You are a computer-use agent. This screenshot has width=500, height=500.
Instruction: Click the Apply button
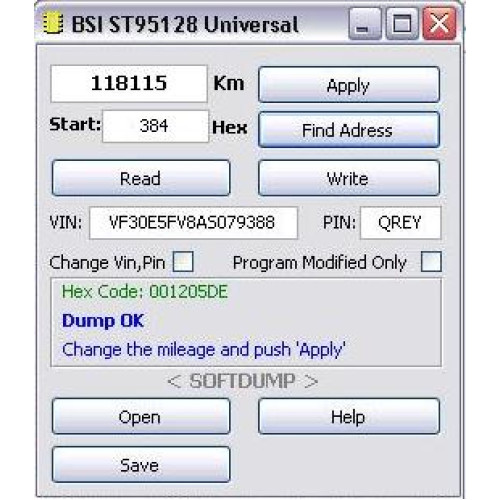349,85
